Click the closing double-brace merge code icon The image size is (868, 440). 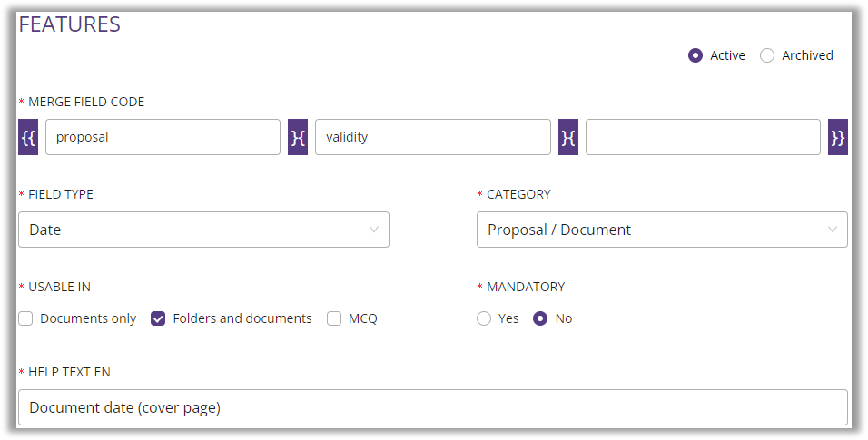pos(838,137)
